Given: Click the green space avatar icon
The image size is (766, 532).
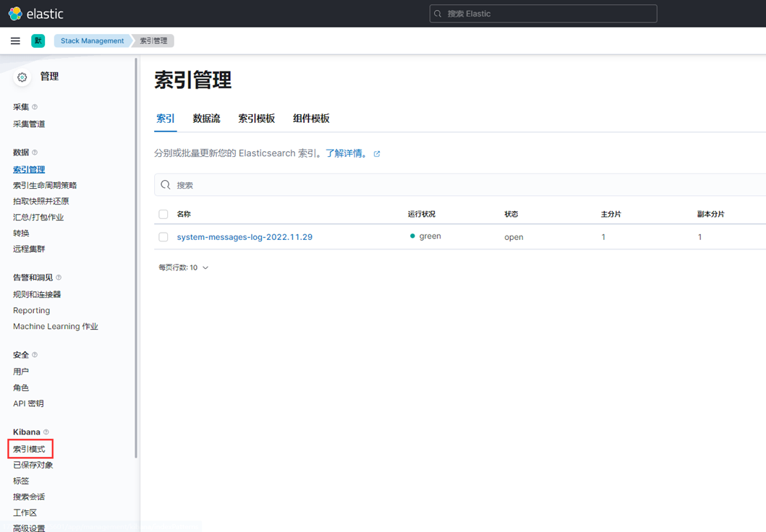Looking at the screenshot, I should point(38,41).
